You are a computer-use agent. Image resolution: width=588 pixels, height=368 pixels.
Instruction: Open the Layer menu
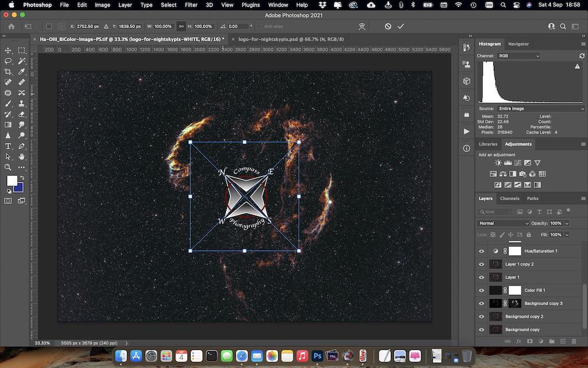pos(125,5)
